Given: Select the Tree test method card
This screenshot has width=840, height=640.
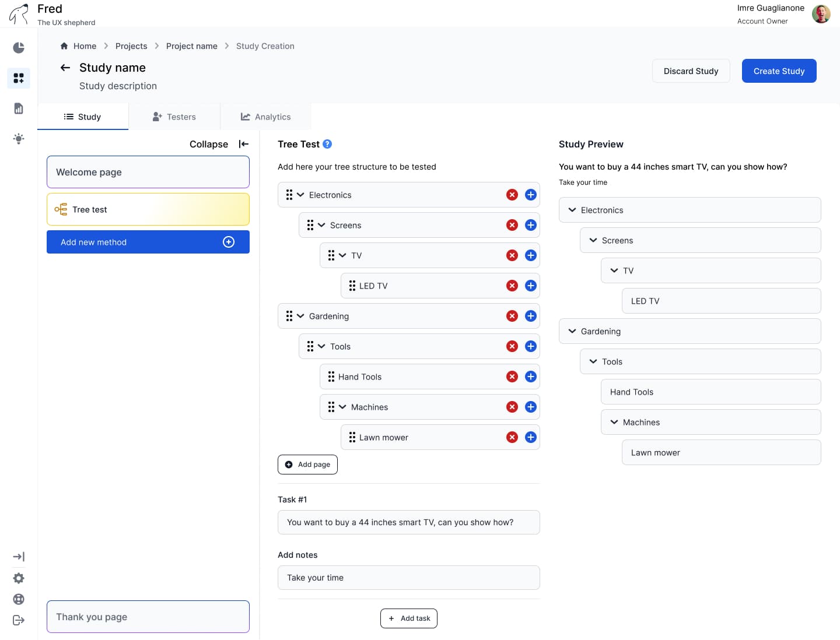Looking at the screenshot, I should click(x=148, y=209).
